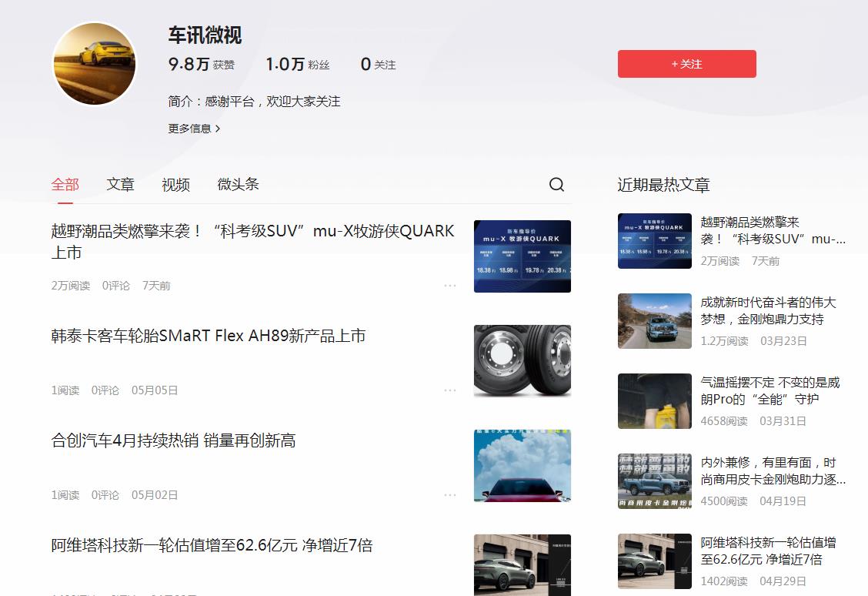Click the 阿维塔 car thumbnail in main feed
This screenshot has height=596, width=868.
pyautogui.click(x=522, y=565)
